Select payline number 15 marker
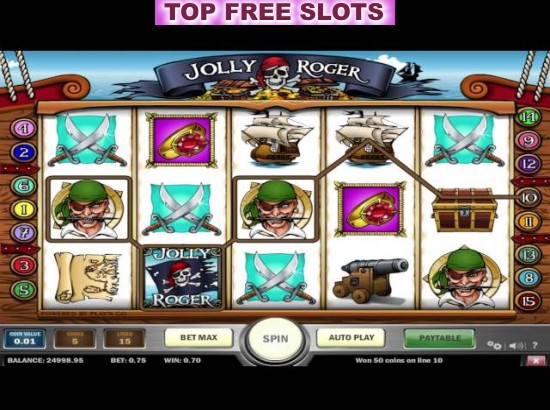Image resolution: width=550 pixels, height=410 pixels. (528, 301)
